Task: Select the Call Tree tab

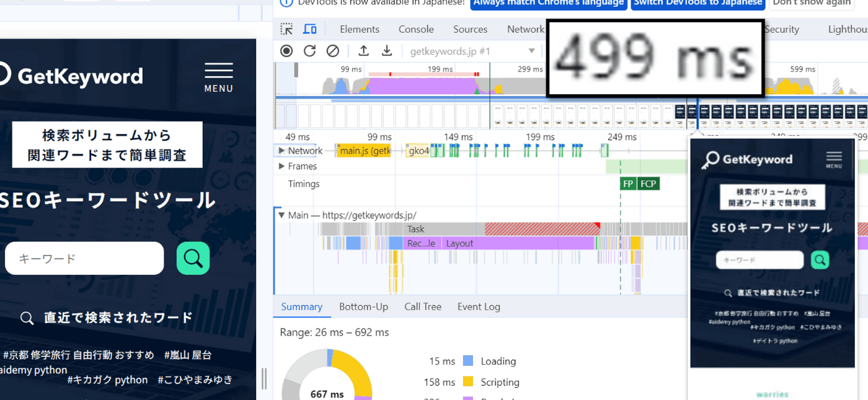Action: tap(423, 306)
